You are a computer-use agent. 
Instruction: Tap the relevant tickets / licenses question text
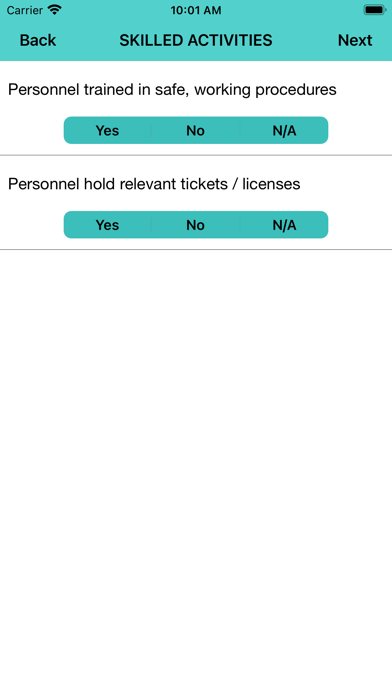click(x=154, y=184)
